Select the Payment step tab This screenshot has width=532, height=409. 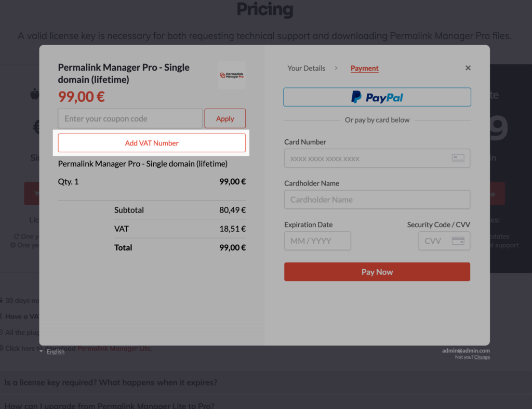pyautogui.click(x=364, y=68)
